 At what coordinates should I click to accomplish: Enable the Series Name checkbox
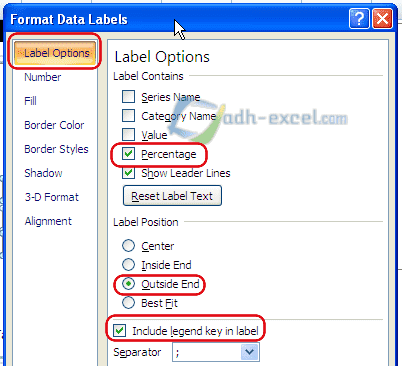coord(128,97)
